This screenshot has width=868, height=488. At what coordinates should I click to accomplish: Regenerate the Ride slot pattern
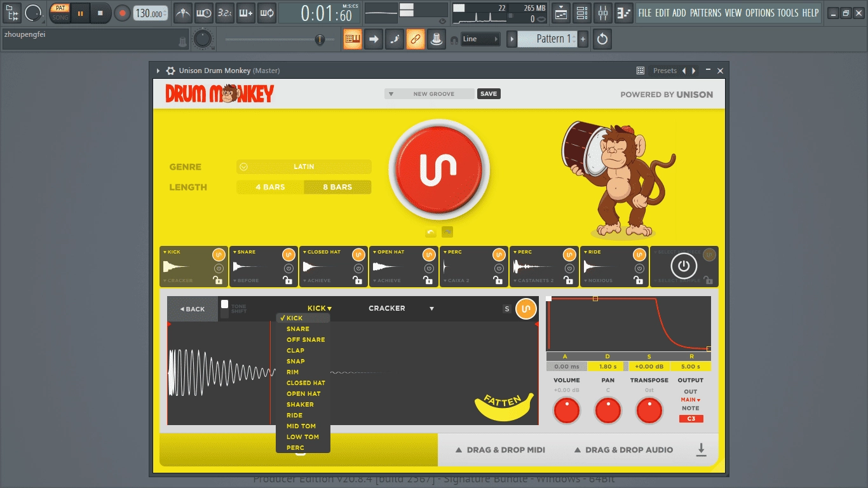click(639, 255)
